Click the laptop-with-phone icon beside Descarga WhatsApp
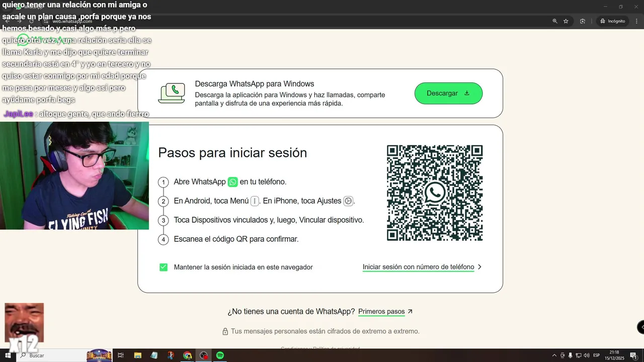Image resolution: width=644 pixels, height=362 pixels. (172, 94)
